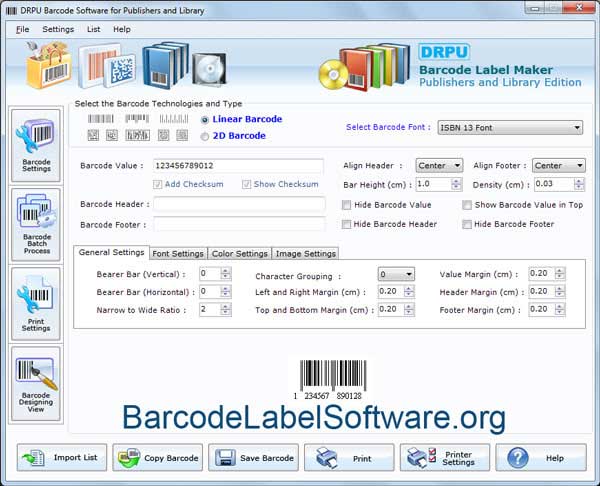Open Print Settings from the sidebar
This screenshot has height=486, width=600.
pos(35,304)
